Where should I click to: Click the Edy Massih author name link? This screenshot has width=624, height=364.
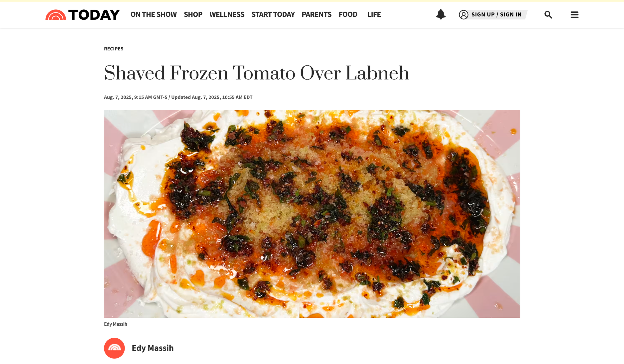(153, 348)
